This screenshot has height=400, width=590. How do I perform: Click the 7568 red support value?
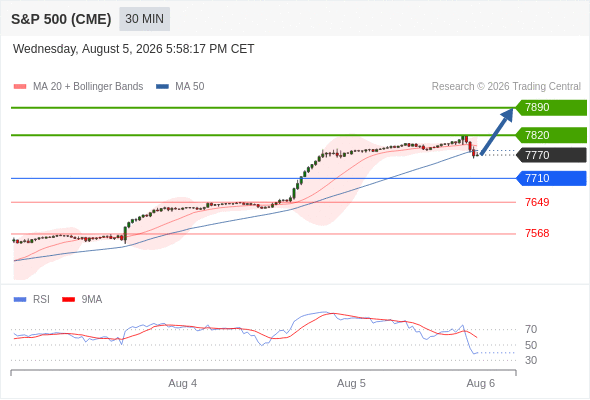(x=537, y=233)
